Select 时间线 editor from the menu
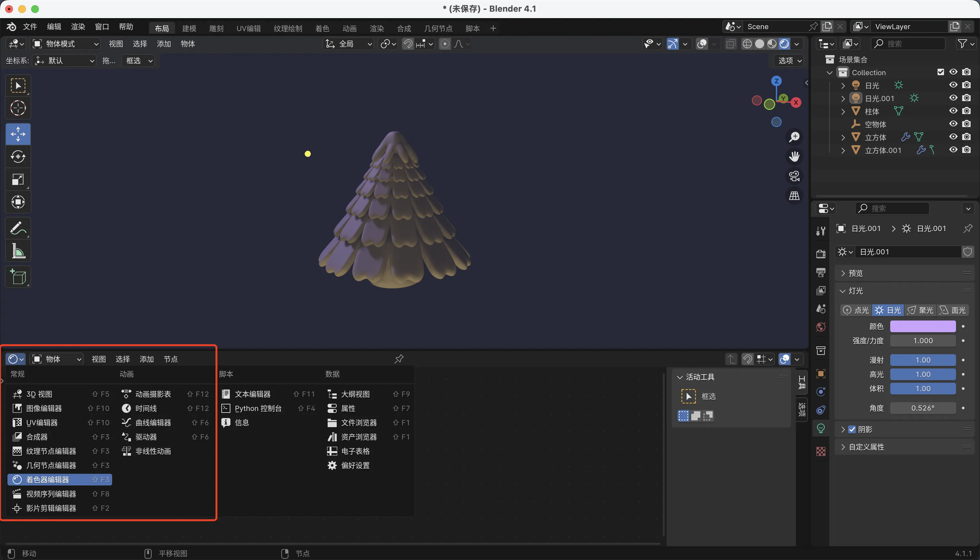 click(x=146, y=408)
